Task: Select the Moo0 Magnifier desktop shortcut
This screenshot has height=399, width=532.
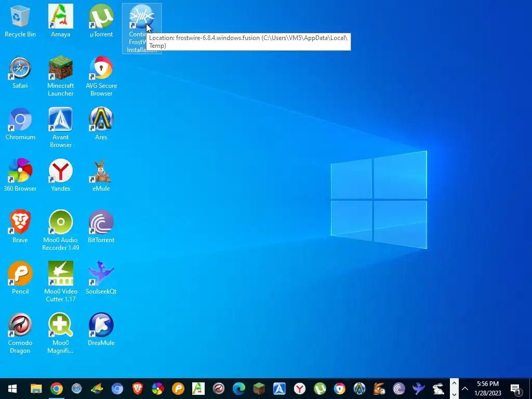Action: point(60,334)
